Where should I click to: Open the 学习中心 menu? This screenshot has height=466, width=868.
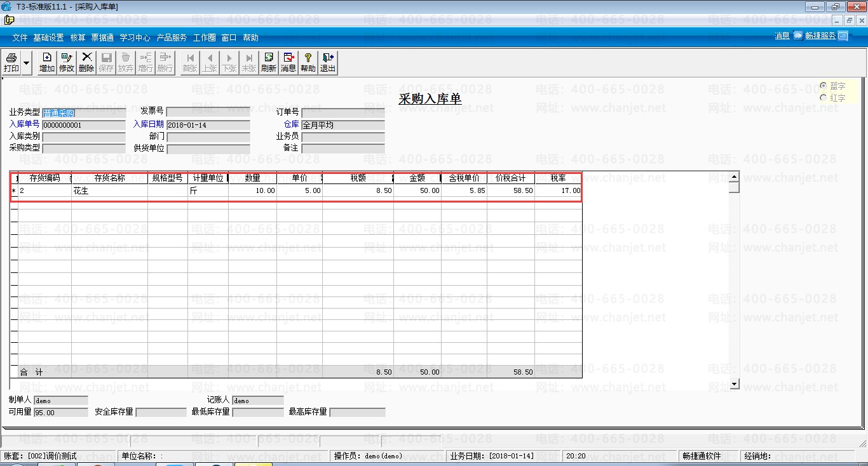coord(135,38)
